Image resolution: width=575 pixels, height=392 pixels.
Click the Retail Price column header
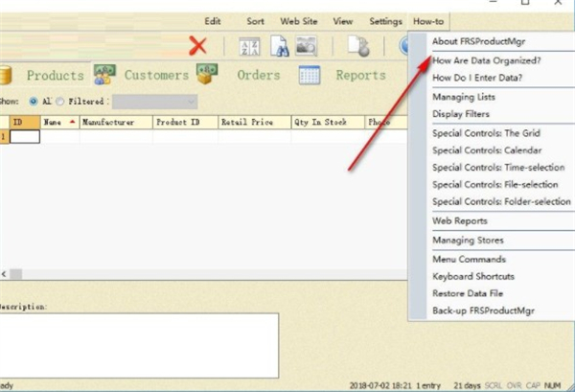[x=248, y=123]
